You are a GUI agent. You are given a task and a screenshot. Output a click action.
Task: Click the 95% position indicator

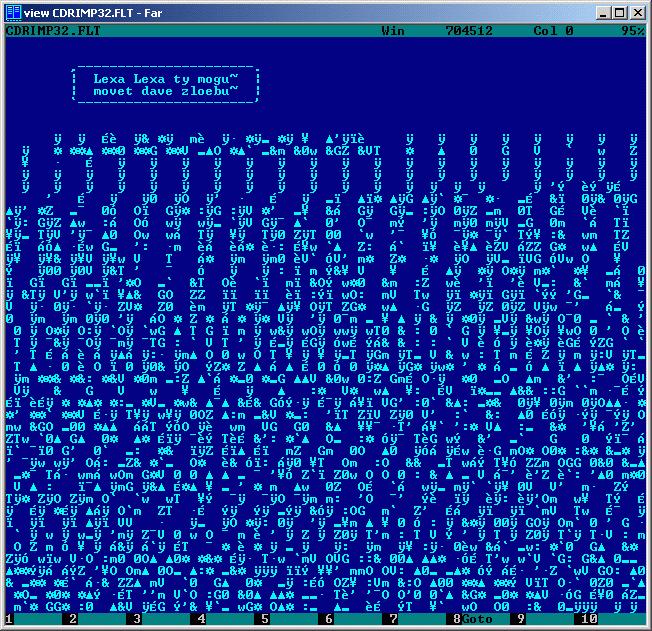pyautogui.click(x=632, y=31)
